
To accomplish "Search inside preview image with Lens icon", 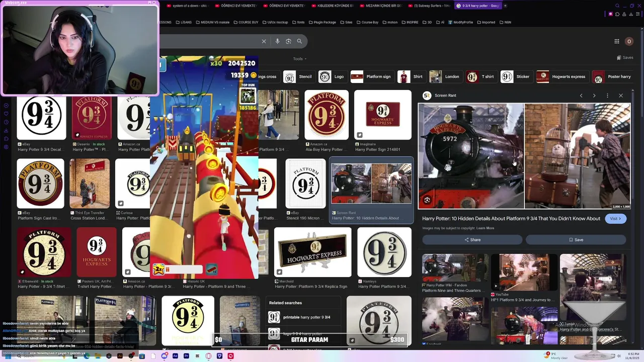I will (427, 200).
